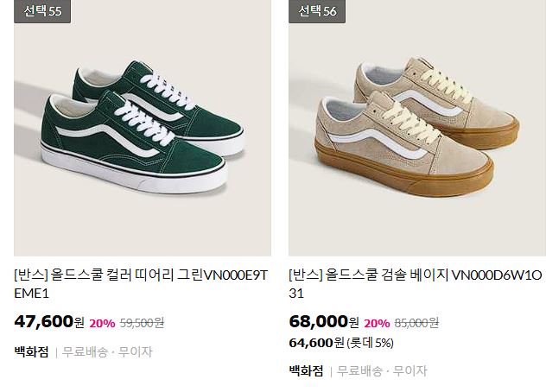The image size is (546, 392).
Task: Click 무료배송 · 무이자 under the beige shoe
Action: tap(382, 370)
